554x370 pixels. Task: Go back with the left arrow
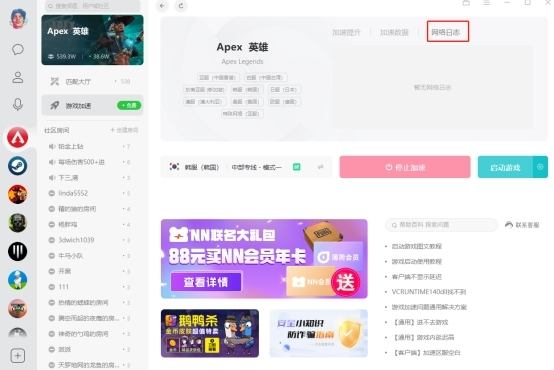coord(162,6)
